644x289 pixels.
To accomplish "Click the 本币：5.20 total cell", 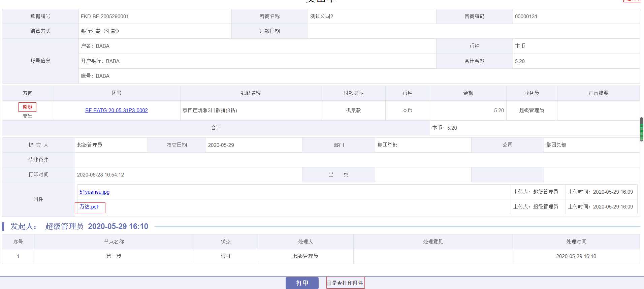I will click(535, 128).
